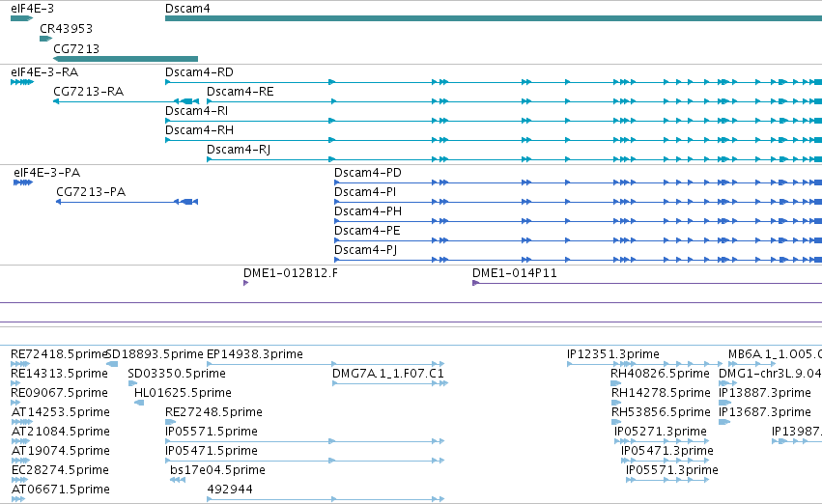Click the CG7213-RA transcript label
The width and height of the screenshot is (822, 504).
pos(89,92)
